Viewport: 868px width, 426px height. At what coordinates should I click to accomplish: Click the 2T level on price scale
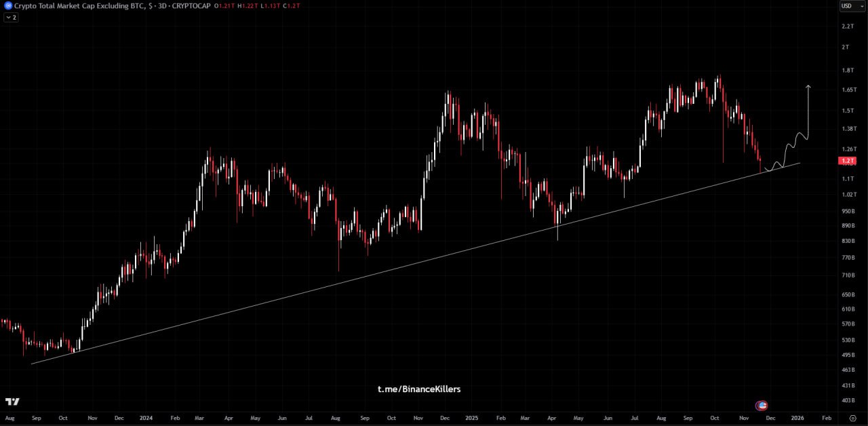pos(845,47)
